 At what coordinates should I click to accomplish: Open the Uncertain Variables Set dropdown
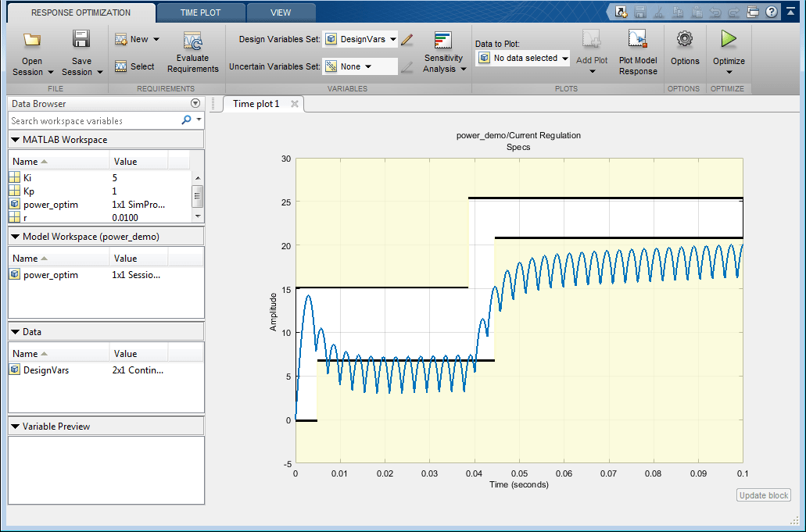(360, 66)
